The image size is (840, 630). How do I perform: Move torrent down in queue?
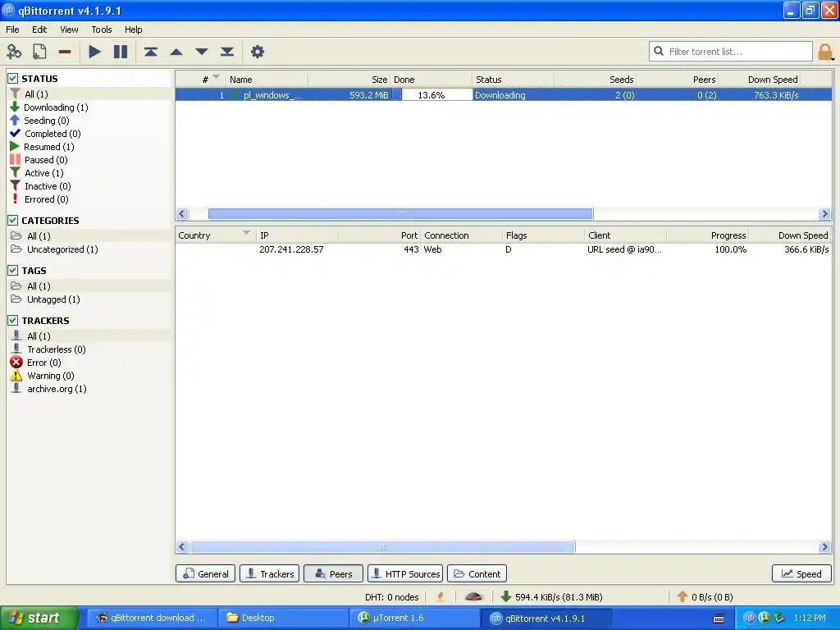[202, 52]
